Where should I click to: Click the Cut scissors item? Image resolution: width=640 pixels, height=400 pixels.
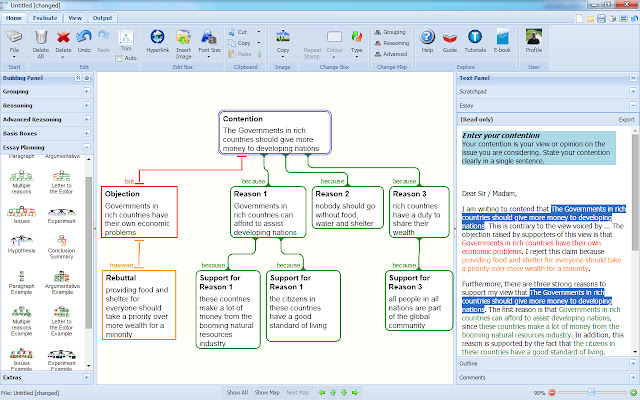[237, 32]
